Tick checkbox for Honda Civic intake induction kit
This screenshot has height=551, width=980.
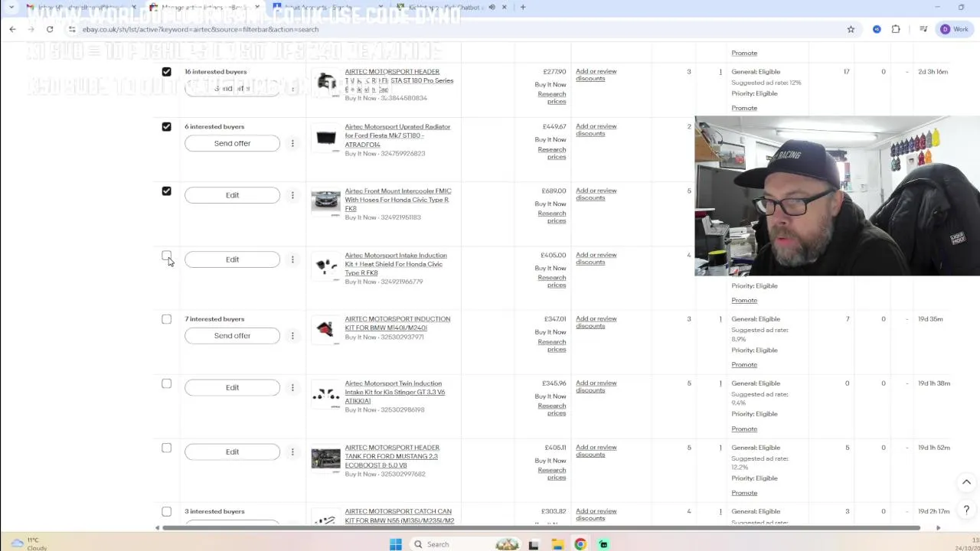166,256
